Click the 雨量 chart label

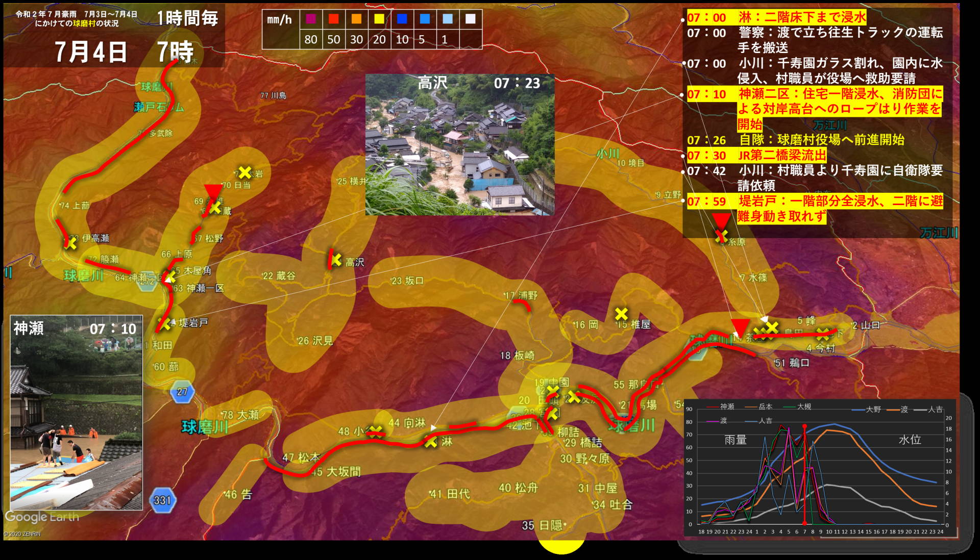(736, 440)
